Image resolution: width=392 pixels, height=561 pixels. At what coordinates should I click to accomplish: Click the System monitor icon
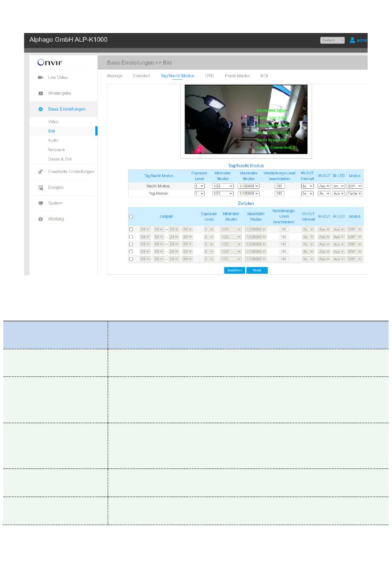(40, 203)
